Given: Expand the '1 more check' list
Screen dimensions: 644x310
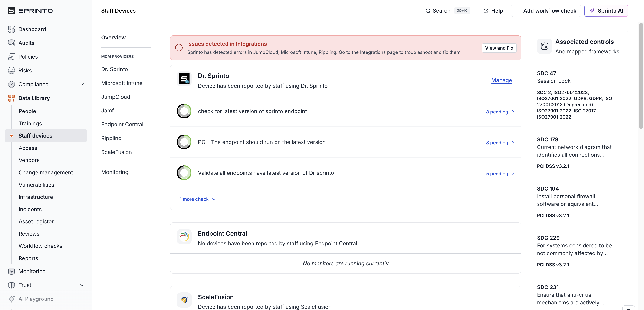Looking at the screenshot, I should (198, 199).
